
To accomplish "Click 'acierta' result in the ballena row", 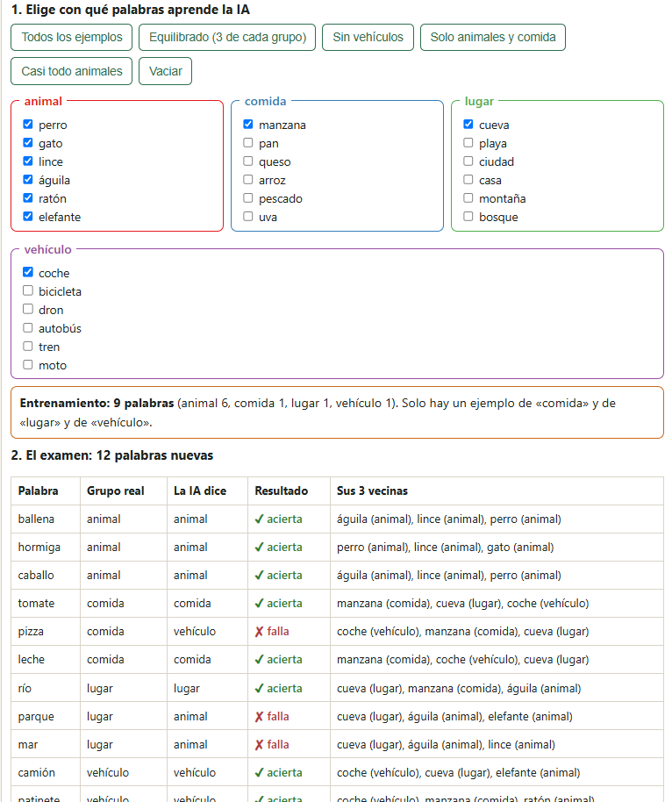I will [x=279, y=519].
